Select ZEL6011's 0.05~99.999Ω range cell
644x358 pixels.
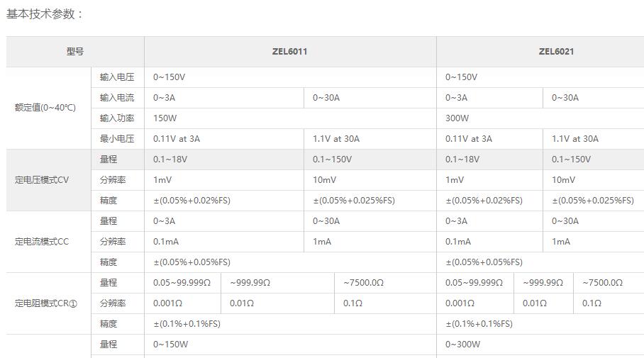tap(182, 283)
